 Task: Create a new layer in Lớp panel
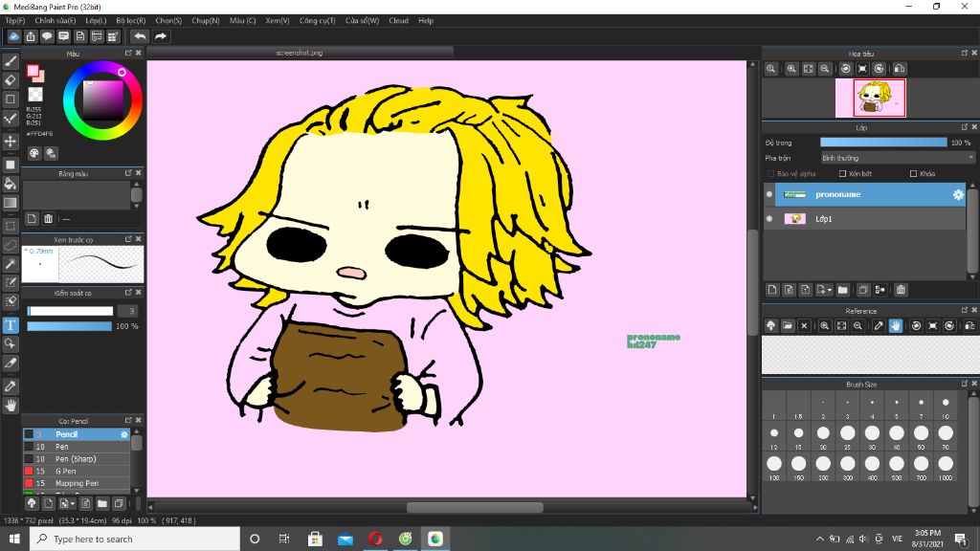772,290
